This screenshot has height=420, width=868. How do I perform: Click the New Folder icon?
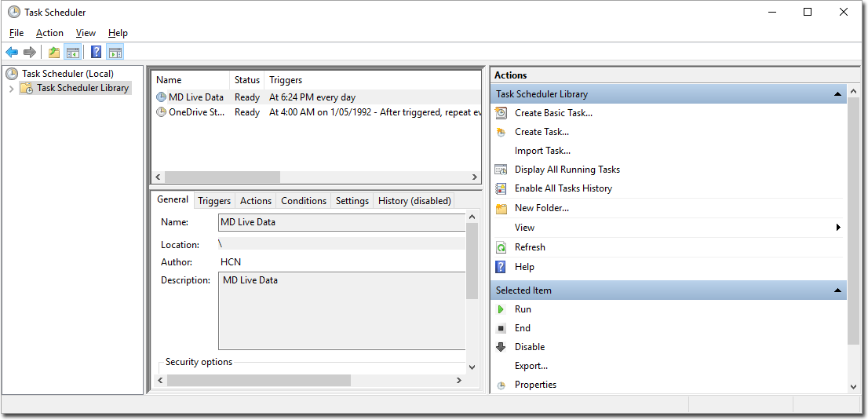pos(501,209)
